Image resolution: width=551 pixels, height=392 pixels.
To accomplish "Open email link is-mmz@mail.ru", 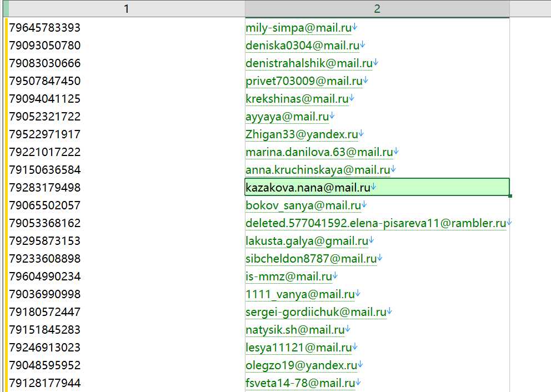I will pyautogui.click(x=289, y=277).
